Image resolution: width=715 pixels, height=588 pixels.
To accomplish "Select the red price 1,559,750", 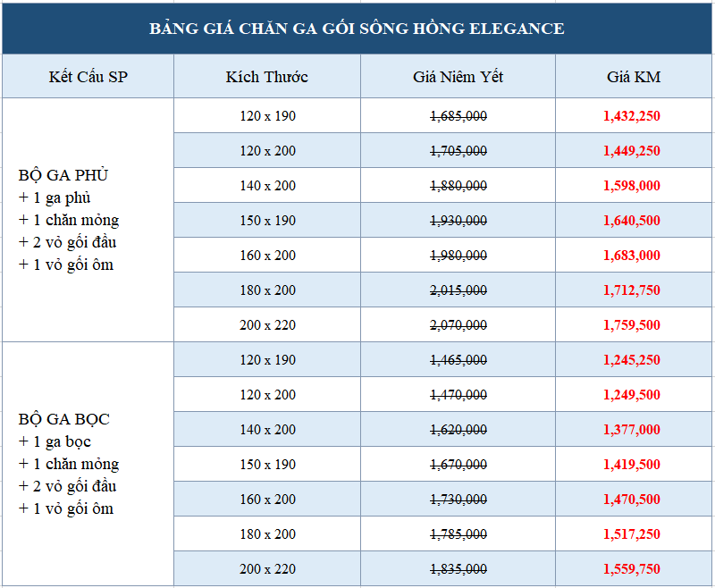I will [x=634, y=569].
